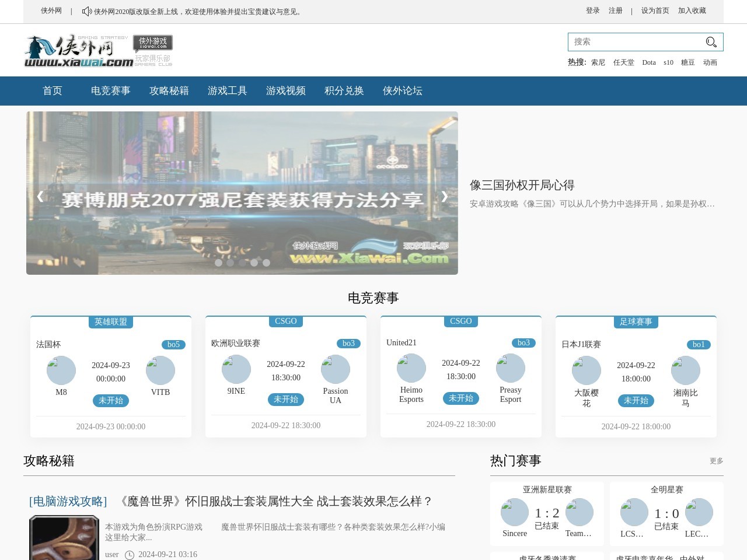Select the first carousel dot indicator
This screenshot has width=747, height=560.
[x=218, y=262]
